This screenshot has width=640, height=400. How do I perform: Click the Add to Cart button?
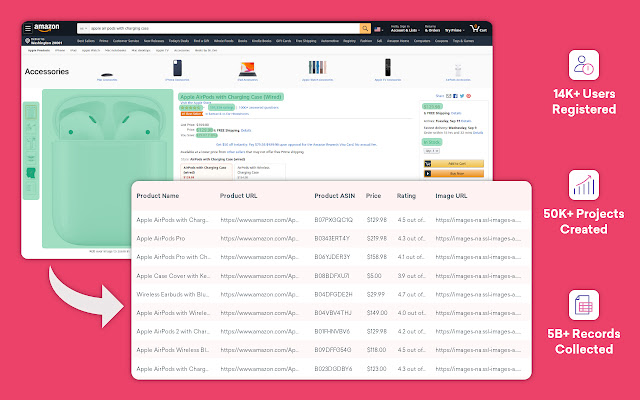[x=454, y=164]
